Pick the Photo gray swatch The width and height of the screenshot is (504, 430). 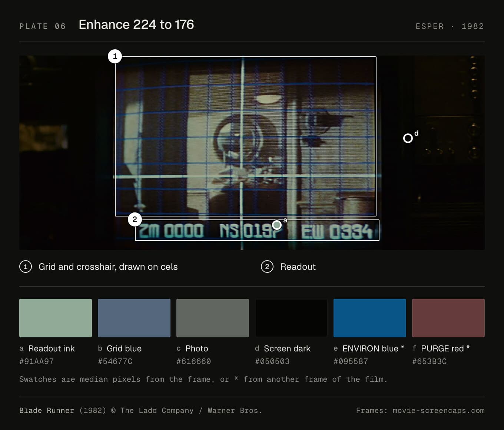click(213, 318)
